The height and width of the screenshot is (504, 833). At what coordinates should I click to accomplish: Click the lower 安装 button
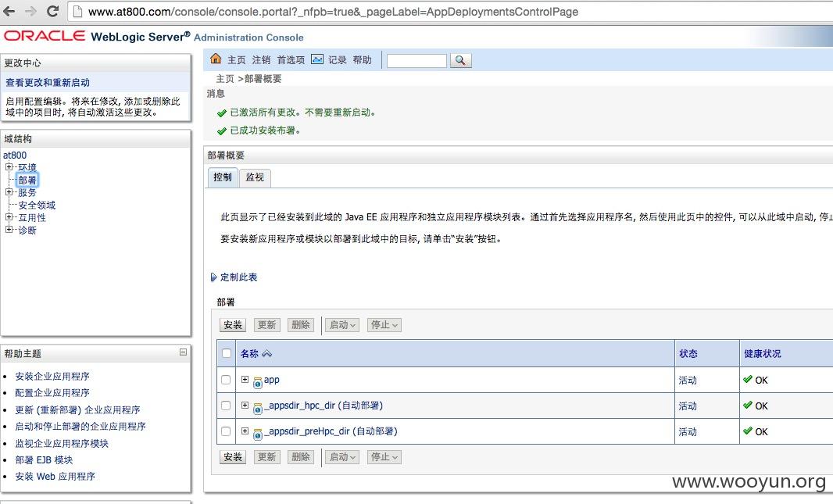(233, 457)
